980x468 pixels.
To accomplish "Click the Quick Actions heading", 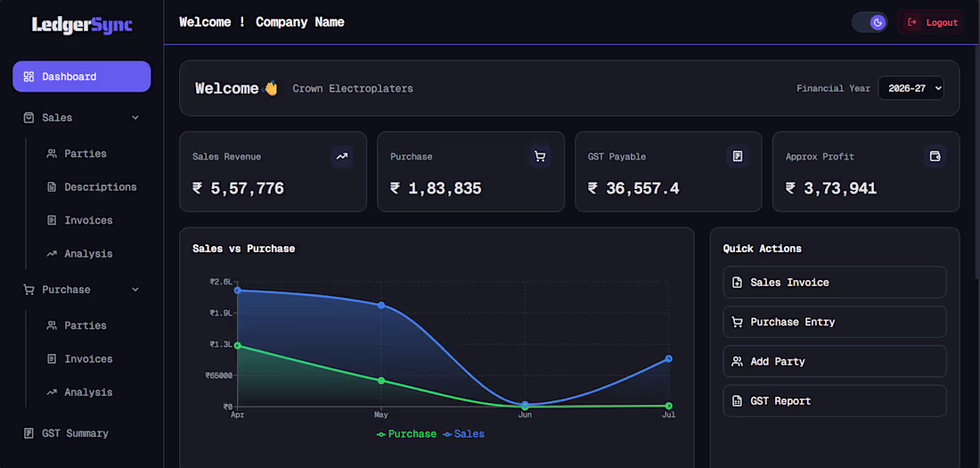I will tap(763, 249).
